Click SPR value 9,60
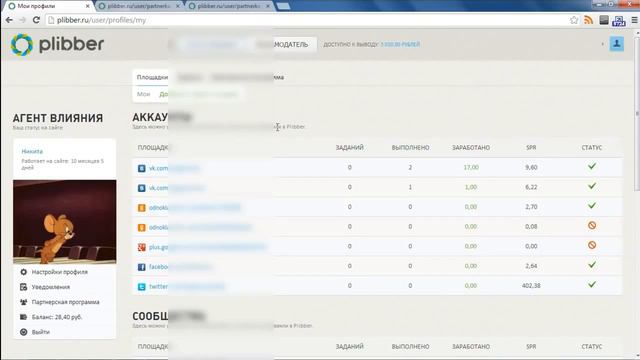The width and height of the screenshot is (640, 360). pyautogui.click(x=531, y=167)
